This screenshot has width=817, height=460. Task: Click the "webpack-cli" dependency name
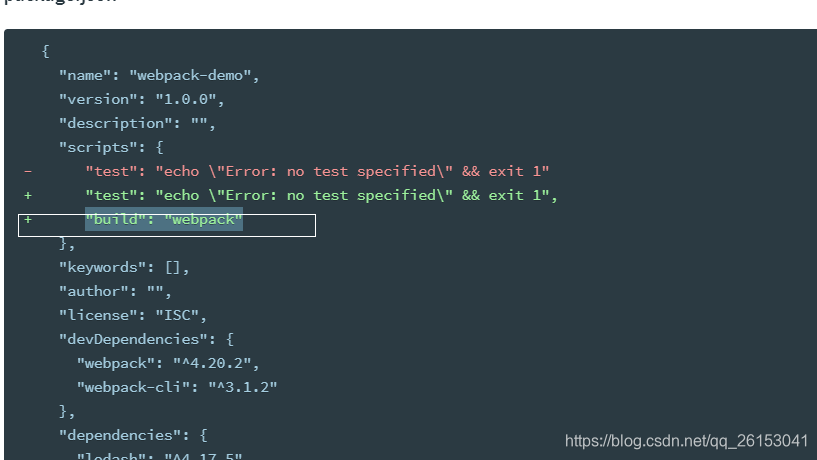point(133,387)
